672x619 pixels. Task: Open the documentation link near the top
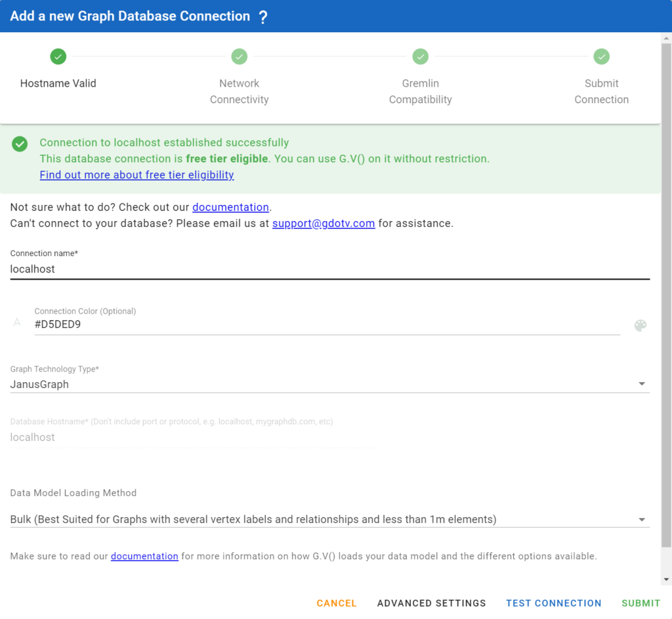tap(230, 207)
